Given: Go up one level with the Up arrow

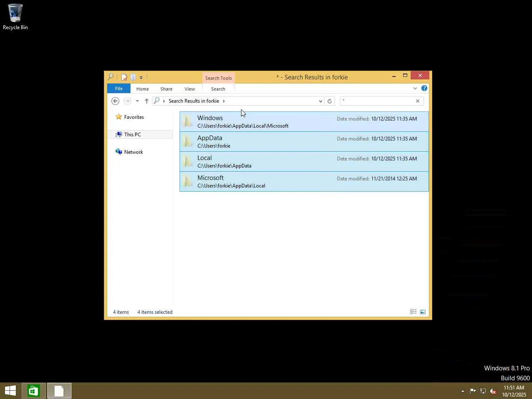Looking at the screenshot, I should pyautogui.click(x=147, y=101).
